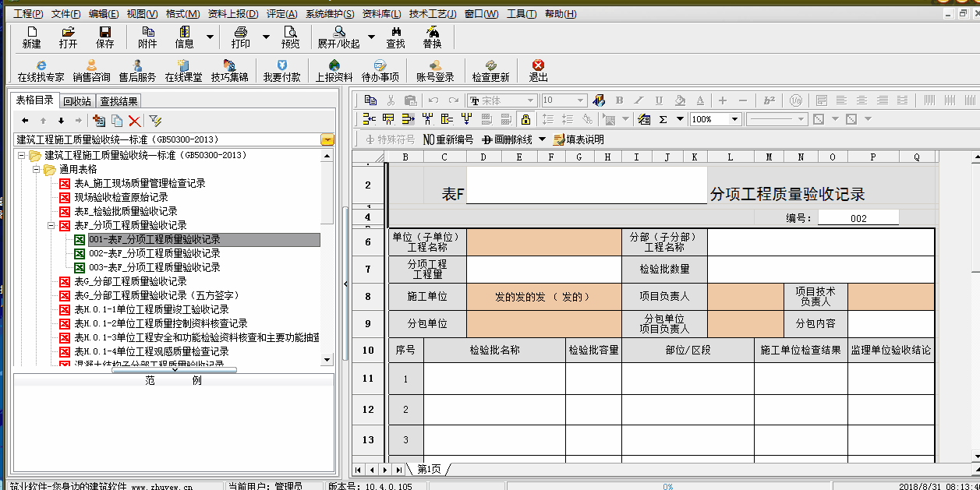980x490 pixels.
Task: Open the 格式(M) menu
Action: coord(182,14)
